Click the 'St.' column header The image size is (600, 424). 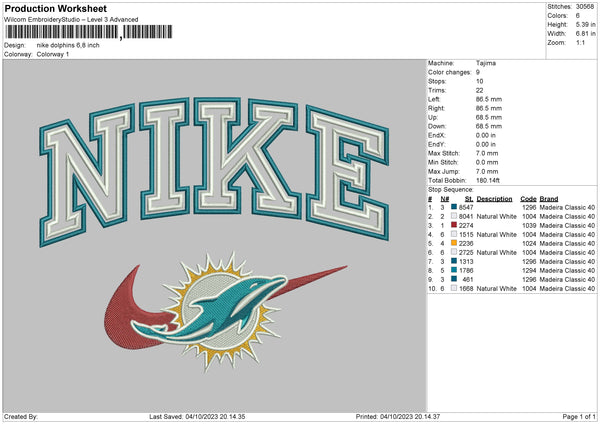pos(469,199)
